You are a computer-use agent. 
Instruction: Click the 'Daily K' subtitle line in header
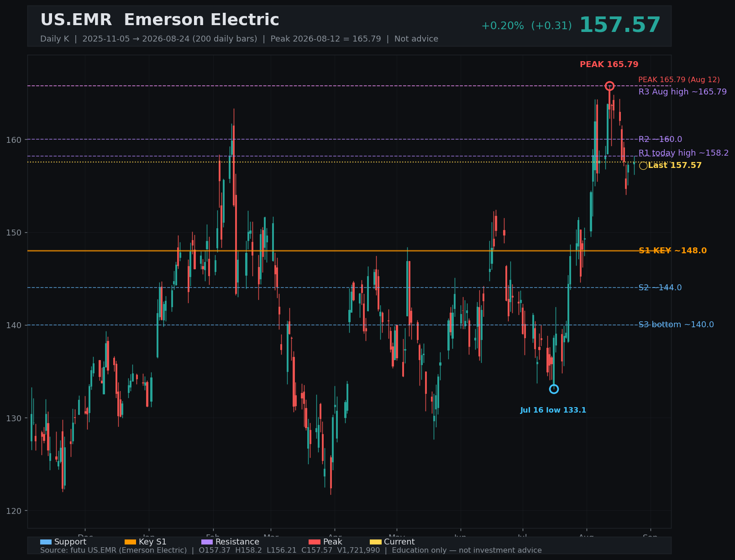click(239, 39)
